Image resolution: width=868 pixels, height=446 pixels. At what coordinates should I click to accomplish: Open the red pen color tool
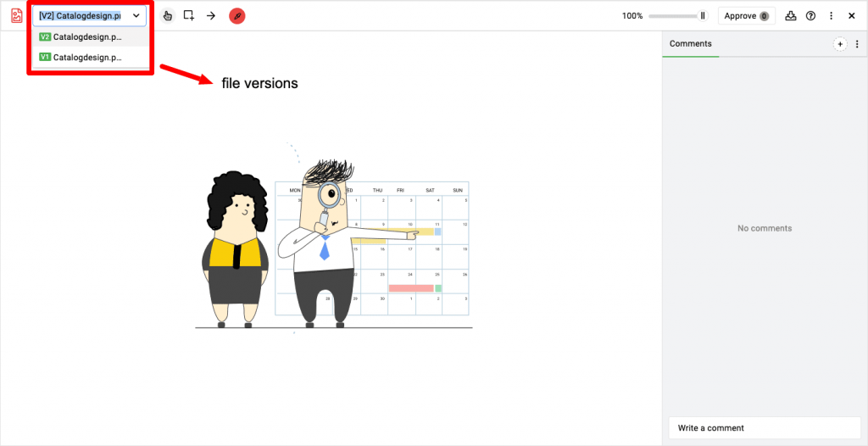tap(237, 16)
